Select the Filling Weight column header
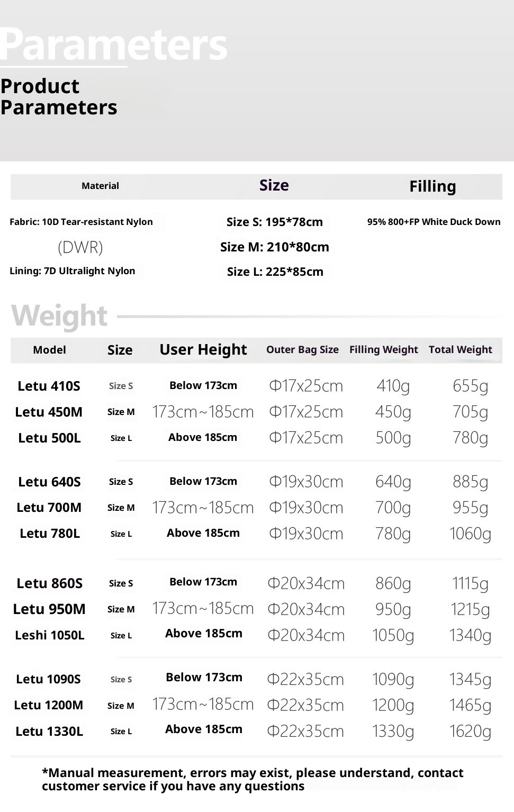Viewport: 514px width, 812px height. (383, 350)
